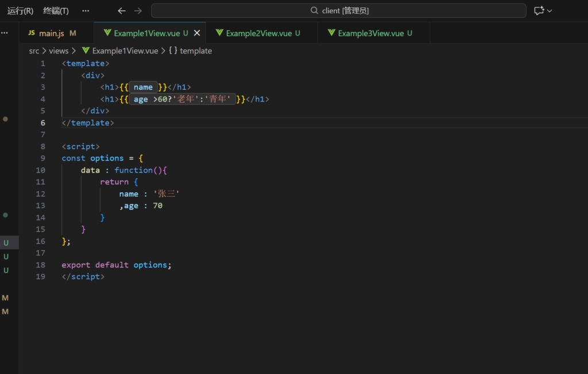Viewport: 588px width, 374px height.
Task: Click the Go Forward navigation arrow
Action: [x=137, y=11]
